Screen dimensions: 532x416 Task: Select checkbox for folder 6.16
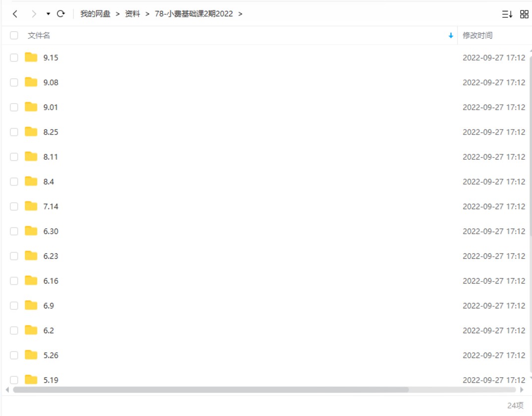(x=14, y=281)
